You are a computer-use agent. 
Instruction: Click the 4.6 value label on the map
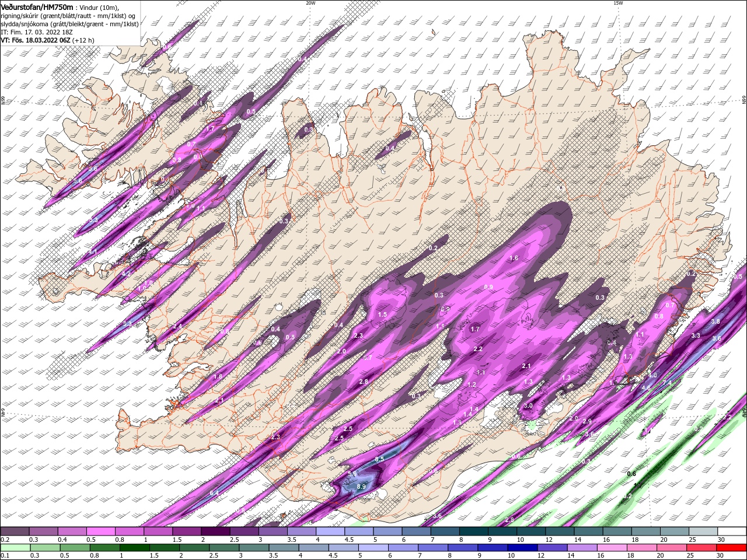(645, 387)
